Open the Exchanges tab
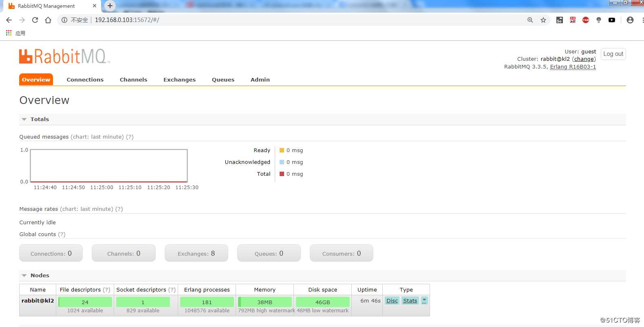This screenshot has width=644, height=327. pos(179,80)
